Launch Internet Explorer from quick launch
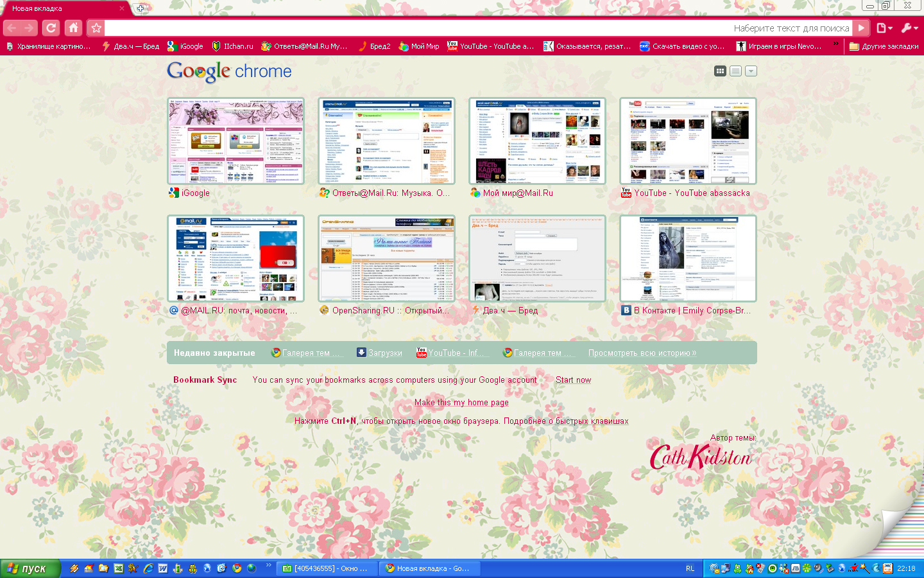The width and height of the screenshot is (924, 578). click(148, 568)
